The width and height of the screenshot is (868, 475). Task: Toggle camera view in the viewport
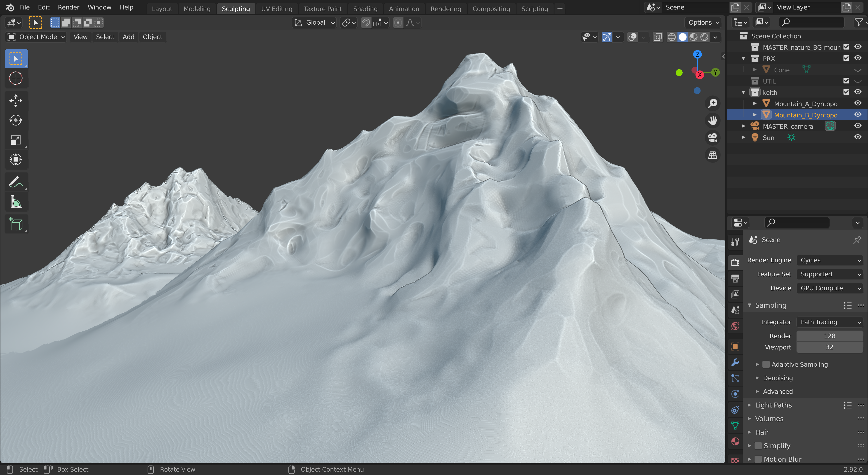pyautogui.click(x=712, y=138)
